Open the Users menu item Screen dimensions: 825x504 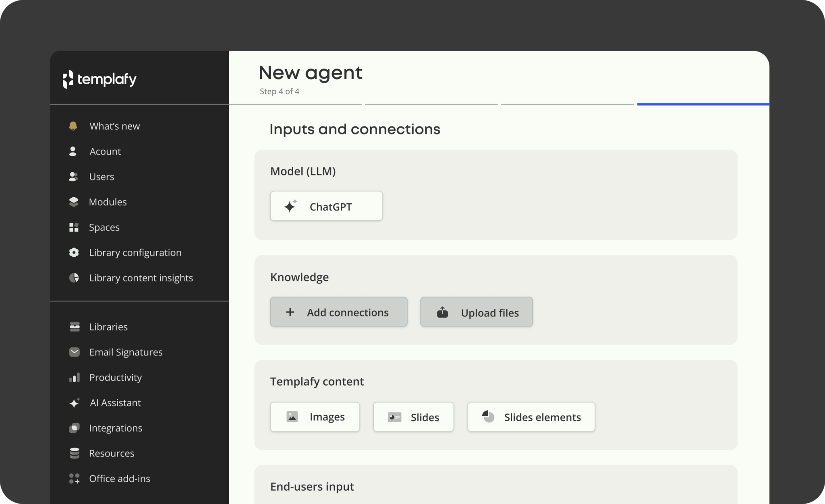point(102,177)
